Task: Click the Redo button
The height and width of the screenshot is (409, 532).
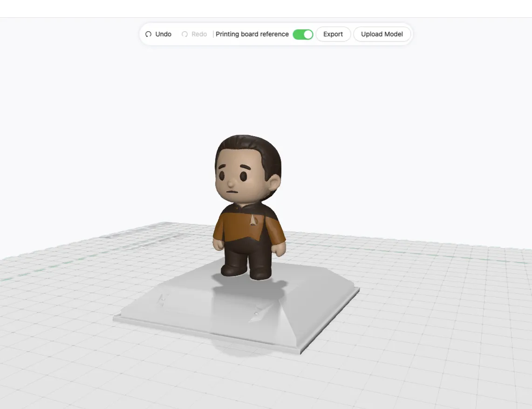Action: coord(194,35)
